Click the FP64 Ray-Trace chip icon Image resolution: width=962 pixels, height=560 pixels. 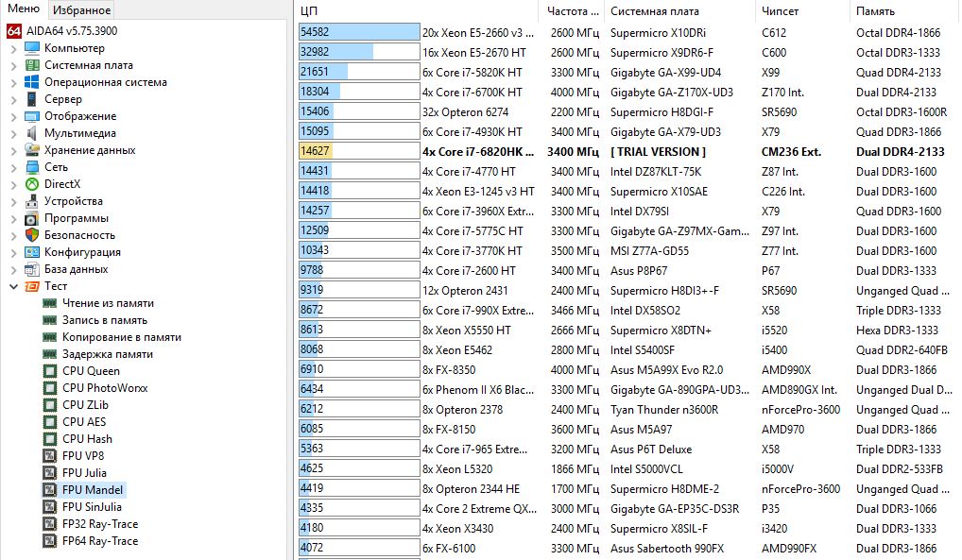50,541
